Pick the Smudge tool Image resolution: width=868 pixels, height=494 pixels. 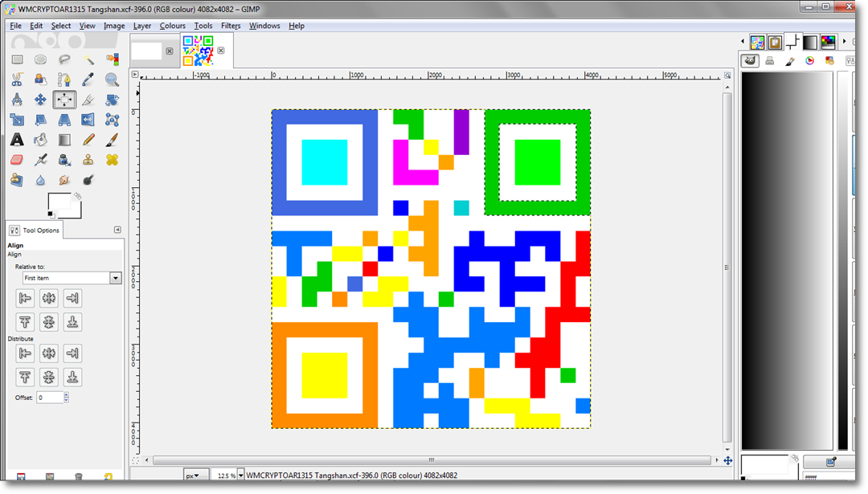click(x=64, y=180)
